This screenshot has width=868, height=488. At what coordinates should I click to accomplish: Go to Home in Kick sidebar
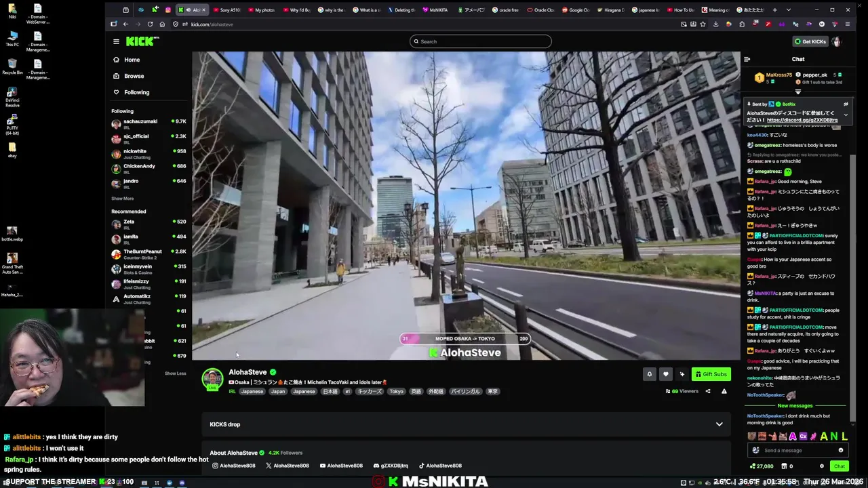[127, 60]
